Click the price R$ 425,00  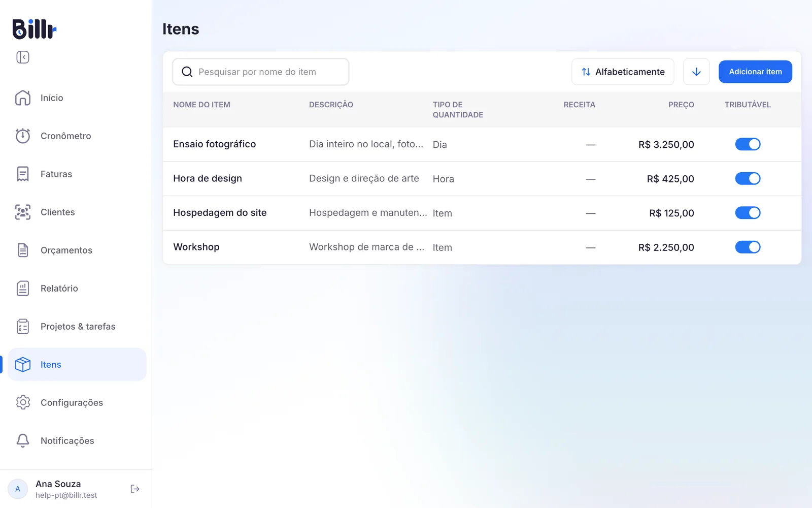(670, 179)
